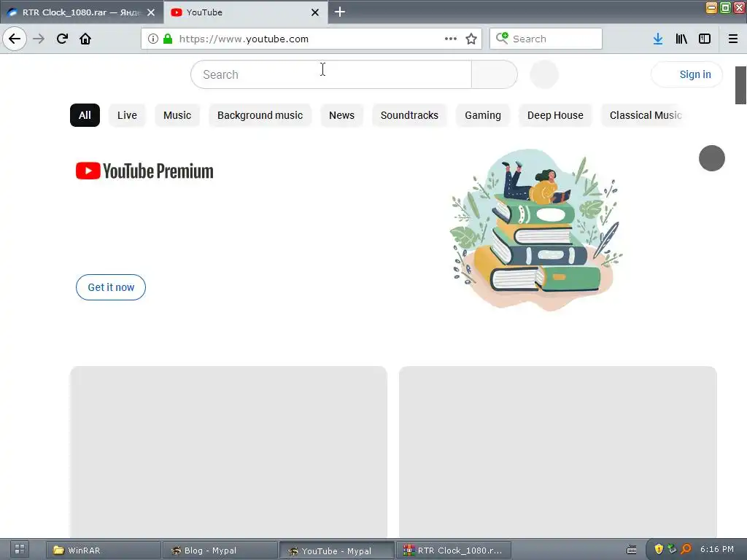
Task: Toggle the sidebars icon
Action: 705,39
